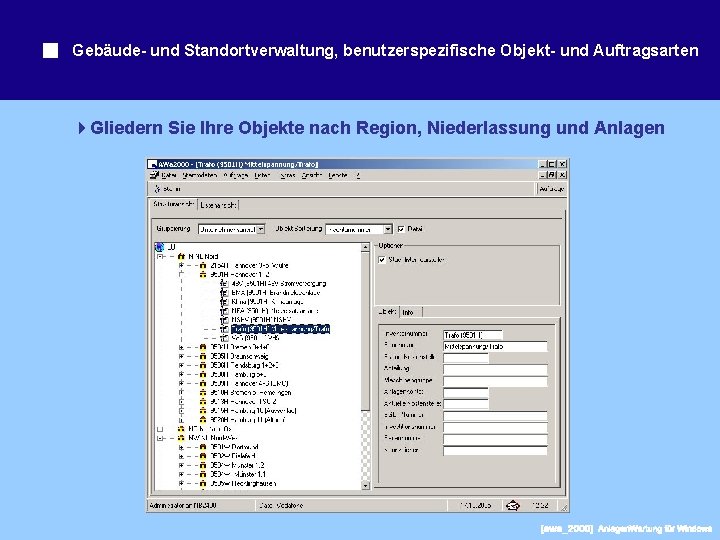Expand the Bielefeld tree node
Image resolution: width=720 pixels, height=540 pixels.
[181, 456]
